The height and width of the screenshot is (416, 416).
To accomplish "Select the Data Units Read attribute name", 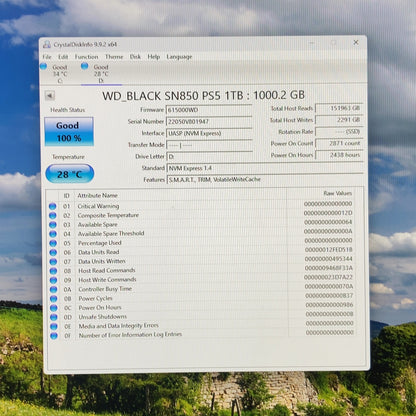I will [99, 252].
